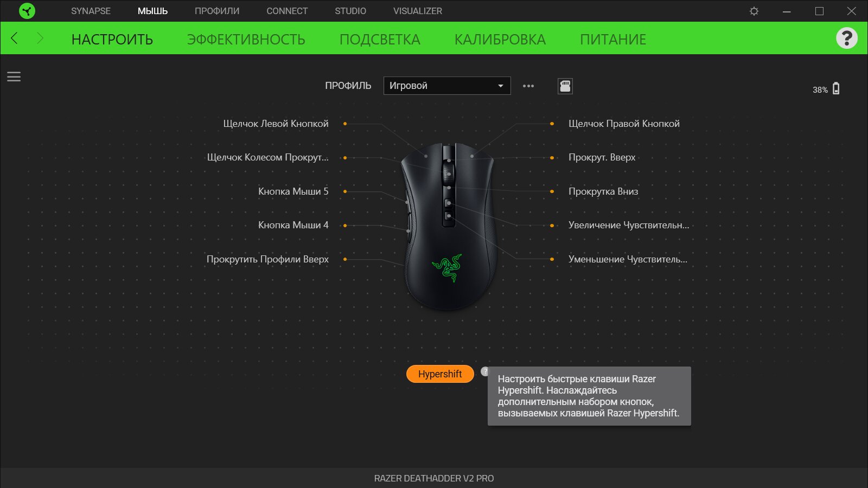This screenshot has width=868, height=488.
Task: Open the hamburger sidebar menu
Action: click(x=14, y=76)
